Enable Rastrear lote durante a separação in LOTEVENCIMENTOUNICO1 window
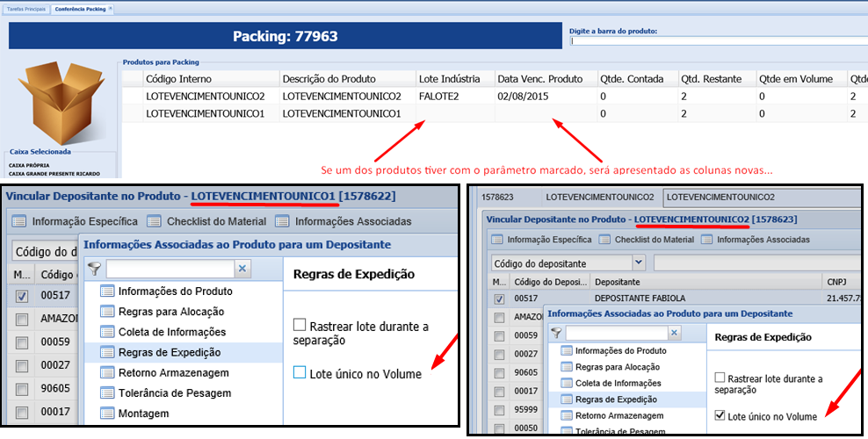The width and height of the screenshot is (868, 439). [x=300, y=325]
